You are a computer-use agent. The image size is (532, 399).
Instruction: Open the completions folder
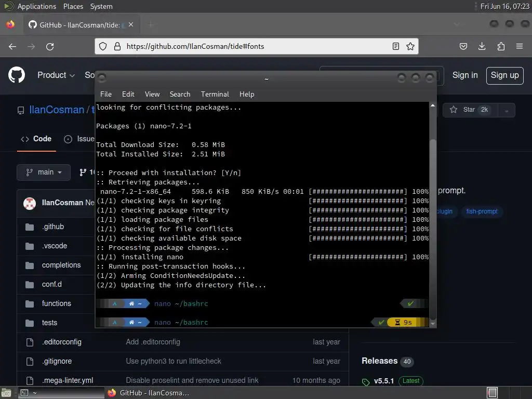pos(61,265)
